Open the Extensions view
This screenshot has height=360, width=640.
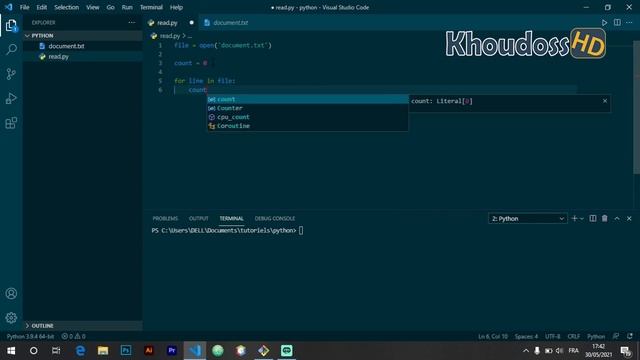[x=11, y=123]
